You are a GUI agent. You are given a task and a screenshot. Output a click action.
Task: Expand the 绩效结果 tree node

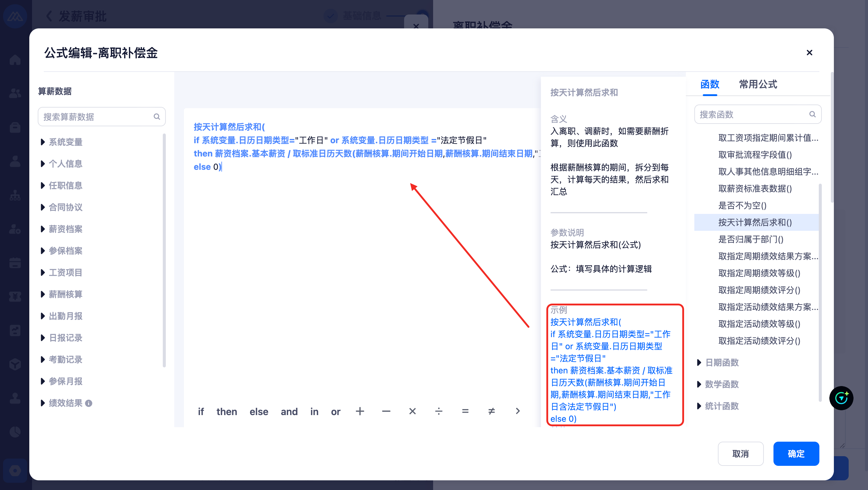(x=43, y=403)
